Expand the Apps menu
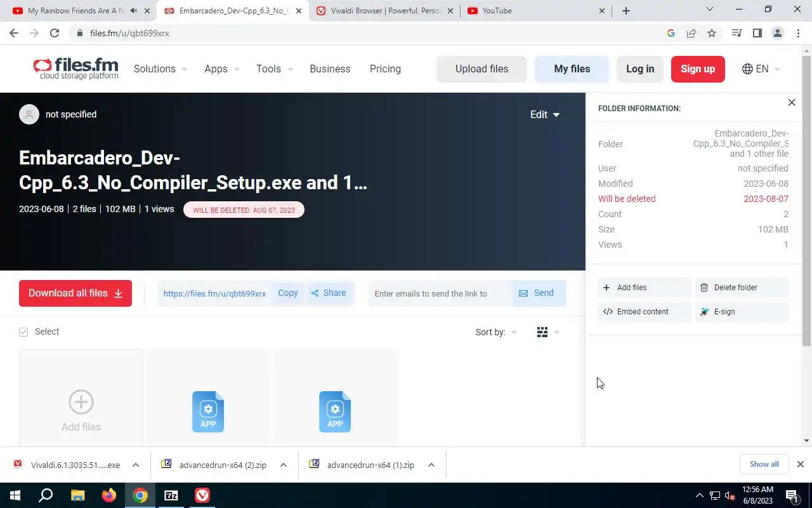This screenshot has width=812, height=508. click(222, 69)
